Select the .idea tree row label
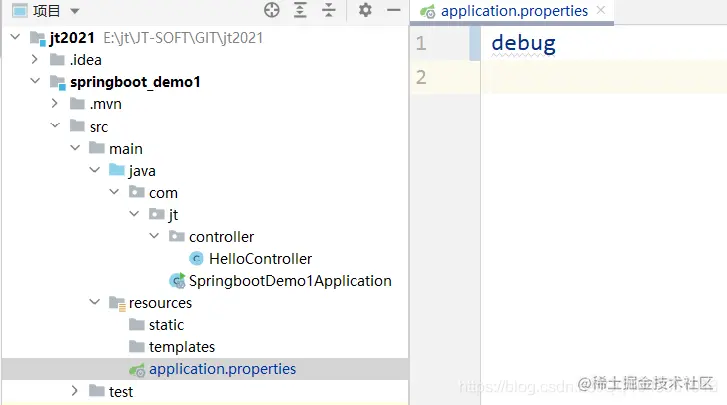 [86, 60]
